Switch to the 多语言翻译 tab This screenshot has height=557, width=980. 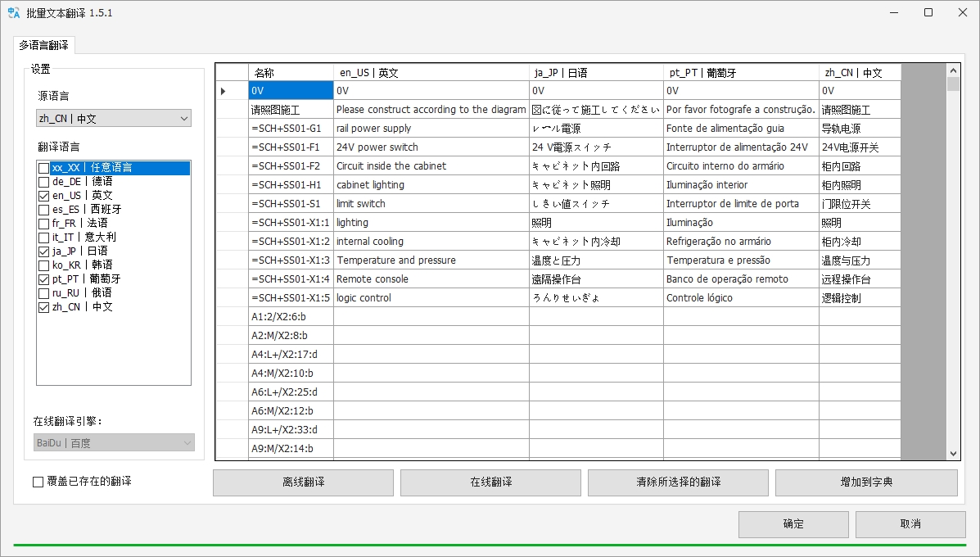(x=44, y=46)
